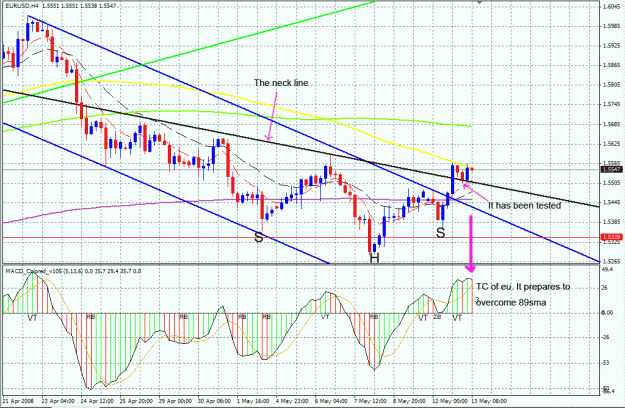Screen dimensions: 625x408
Task: Click the 1.5745 price axis label
Action: [x=611, y=104]
